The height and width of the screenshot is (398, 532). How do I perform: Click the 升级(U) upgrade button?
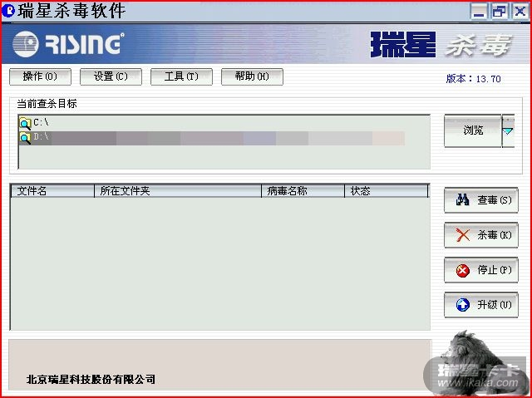[x=481, y=305]
